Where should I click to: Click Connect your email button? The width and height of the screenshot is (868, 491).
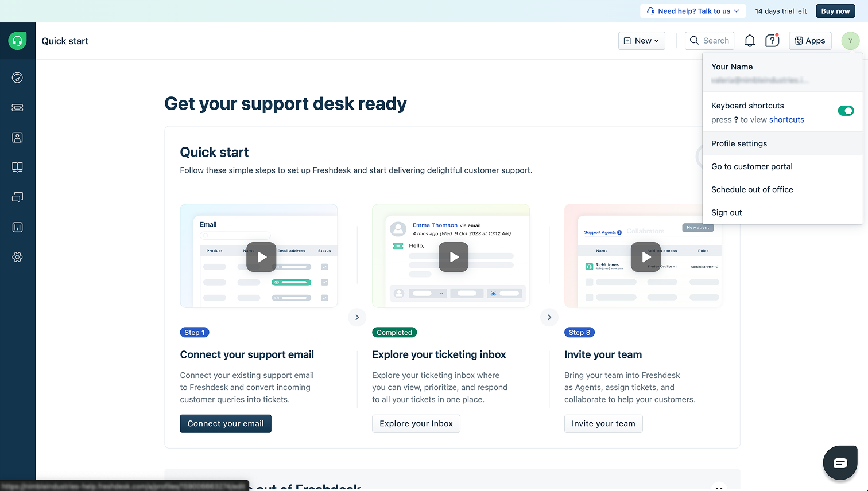pyautogui.click(x=226, y=424)
